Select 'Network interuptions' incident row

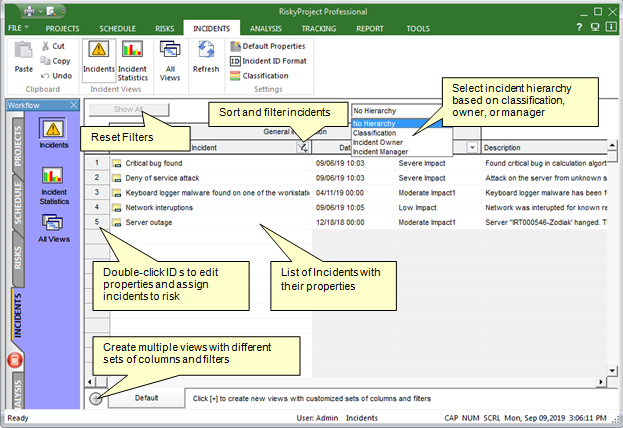pos(159,207)
